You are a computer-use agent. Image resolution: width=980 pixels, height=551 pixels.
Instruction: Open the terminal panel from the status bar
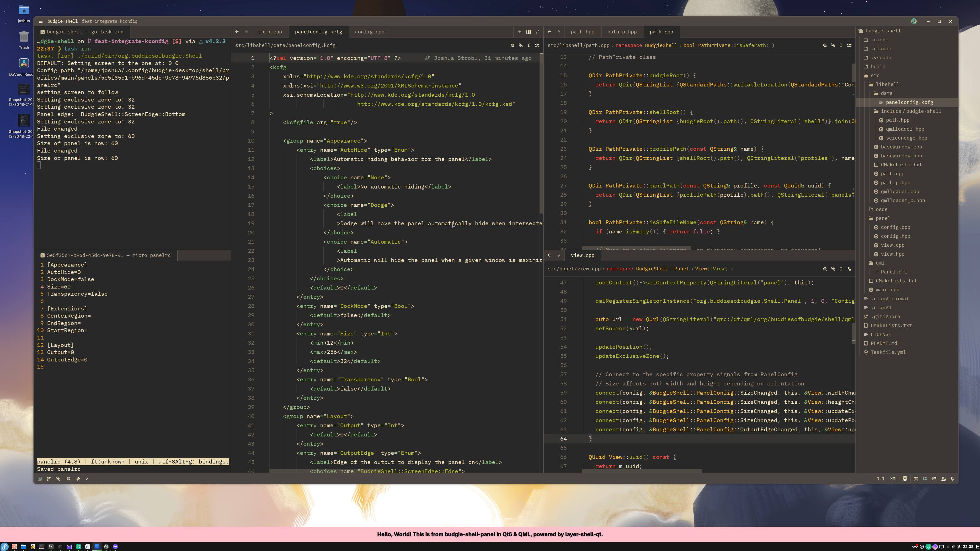click(x=40, y=479)
